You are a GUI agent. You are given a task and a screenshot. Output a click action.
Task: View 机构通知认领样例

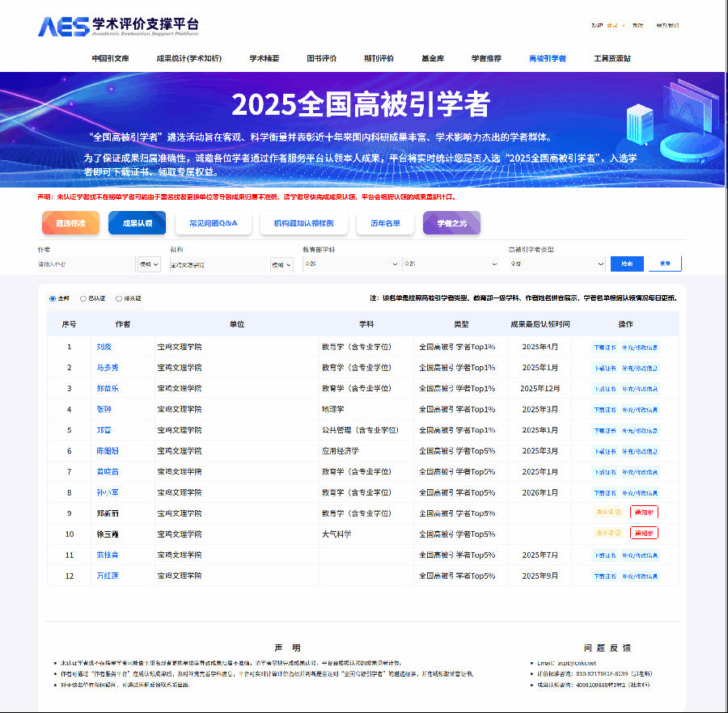pos(306,223)
